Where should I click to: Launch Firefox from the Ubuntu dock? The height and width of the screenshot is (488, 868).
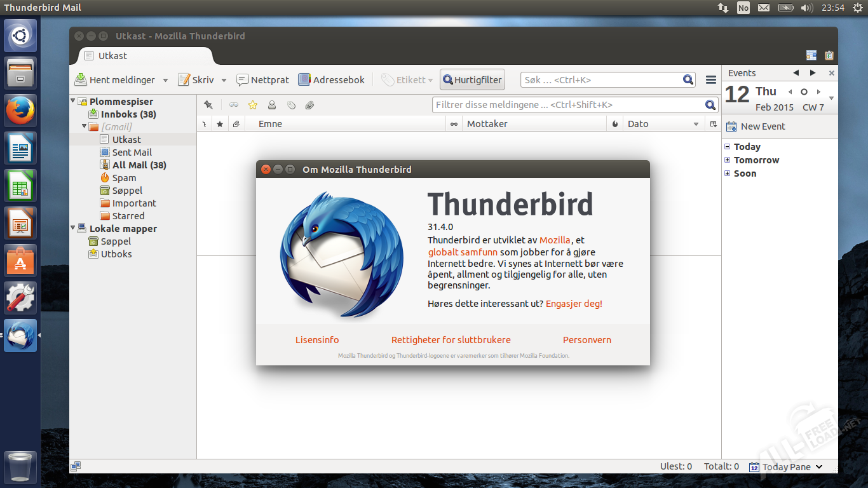[x=21, y=111]
